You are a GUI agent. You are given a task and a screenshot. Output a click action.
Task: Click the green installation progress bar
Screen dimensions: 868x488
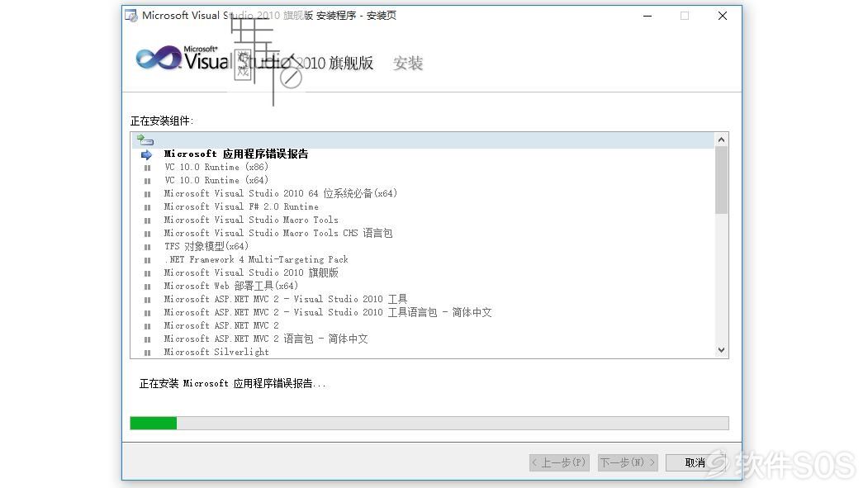(429, 424)
